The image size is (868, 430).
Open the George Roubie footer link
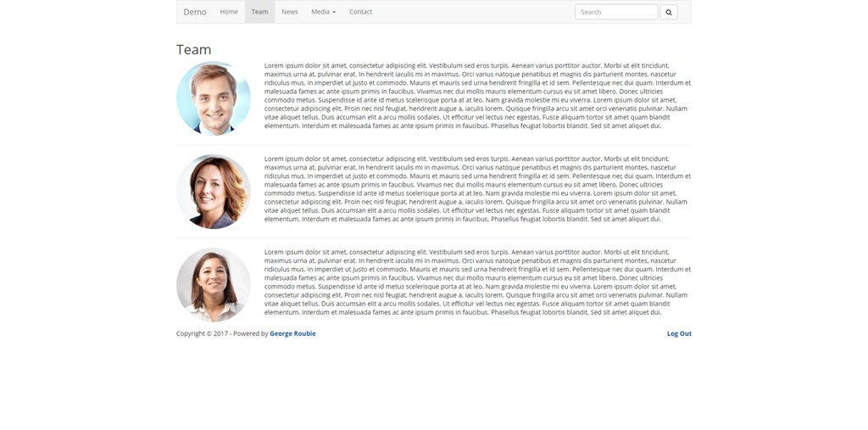tap(292, 333)
